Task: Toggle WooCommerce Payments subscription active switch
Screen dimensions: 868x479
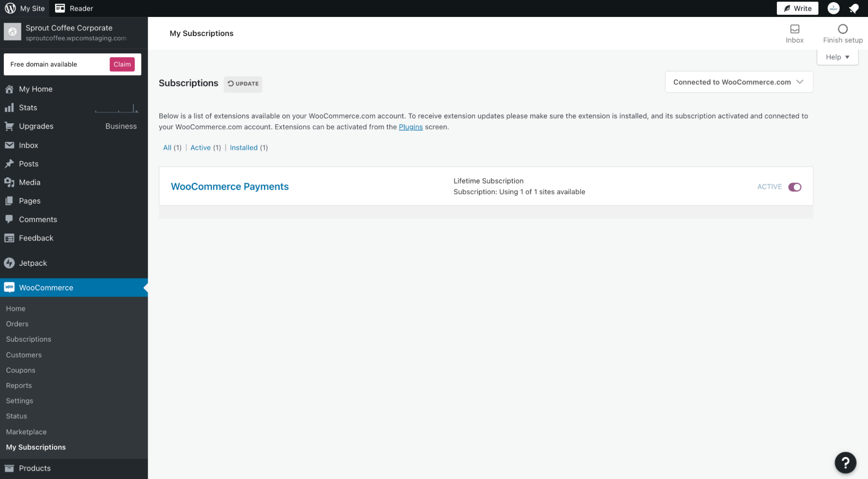Action: tap(795, 187)
